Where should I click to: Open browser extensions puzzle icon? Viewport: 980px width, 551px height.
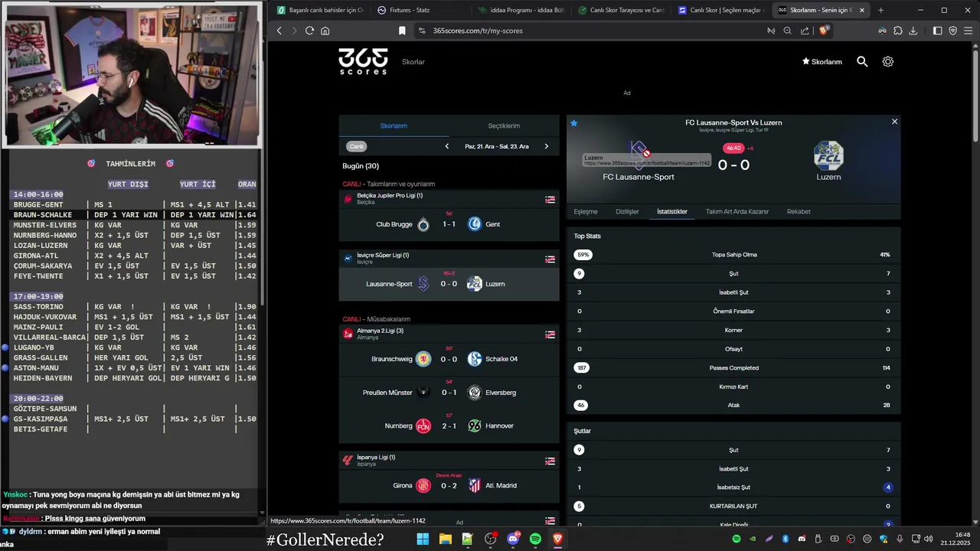point(897,31)
